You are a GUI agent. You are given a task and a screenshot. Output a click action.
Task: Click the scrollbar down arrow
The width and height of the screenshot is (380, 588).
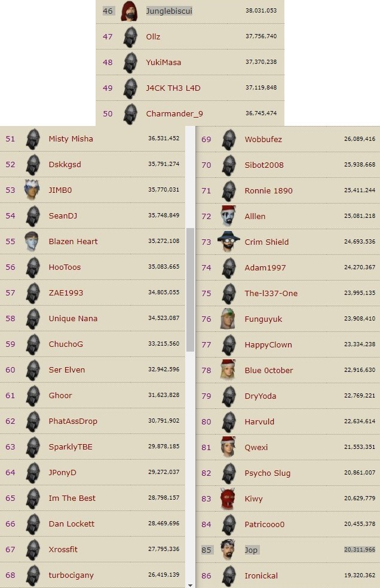190,585
